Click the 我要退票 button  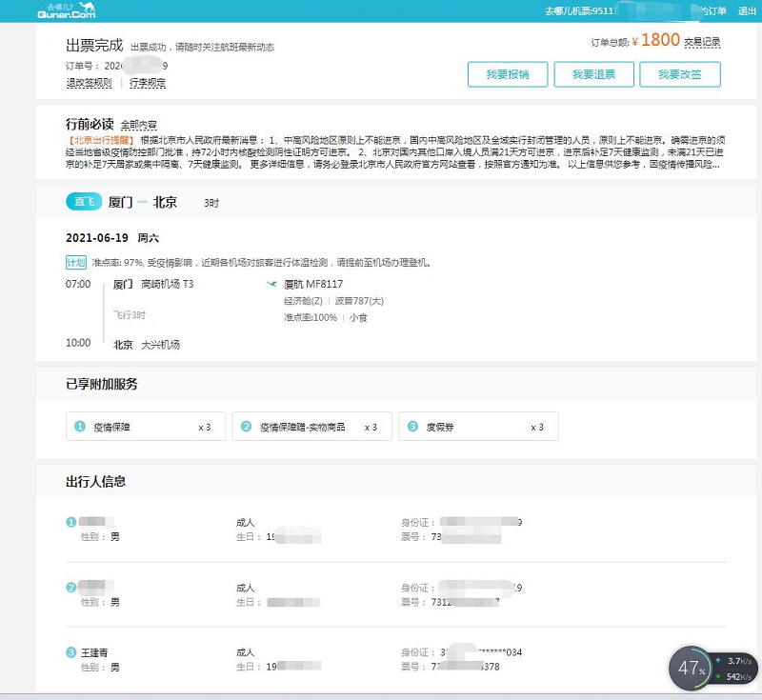(x=595, y=73)
